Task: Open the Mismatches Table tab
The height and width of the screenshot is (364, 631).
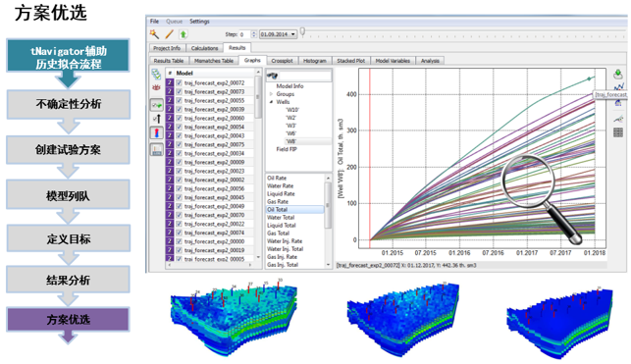Action: (x=214, y=61)
